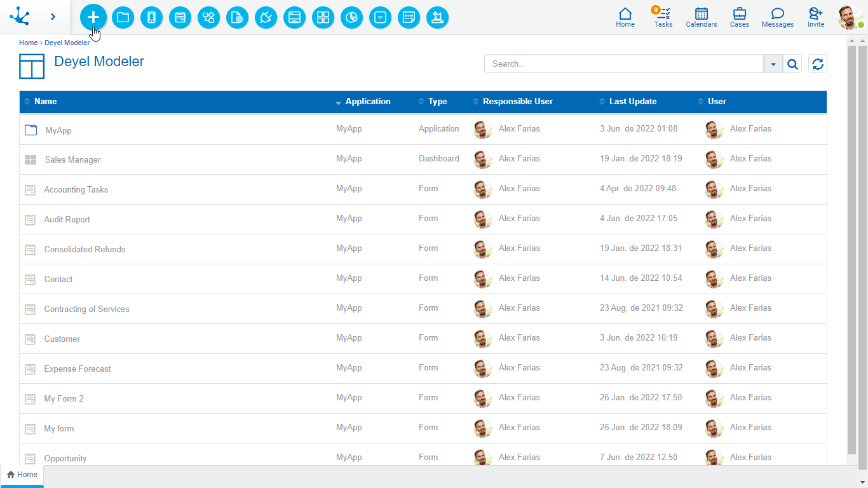The image size is (868, 488).
Task: Click the four-square dashboard toolbar icon
Action: (x=323, y=18)
